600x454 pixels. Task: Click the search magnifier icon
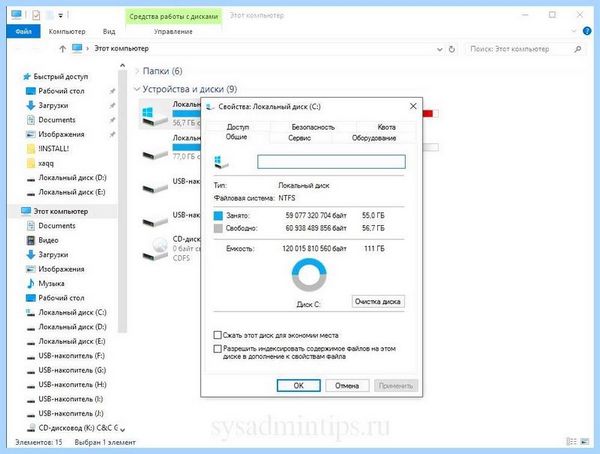pyautogui.click(x=577, y=49)
